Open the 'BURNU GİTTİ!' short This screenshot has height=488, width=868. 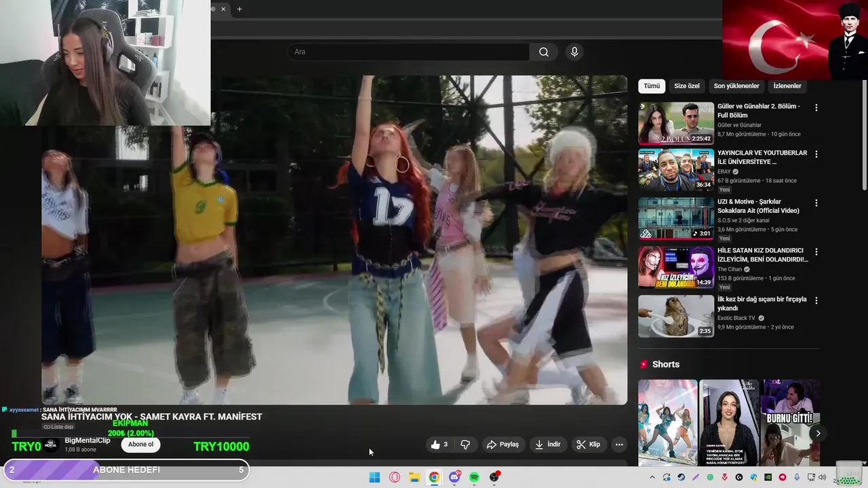point(791,422)
